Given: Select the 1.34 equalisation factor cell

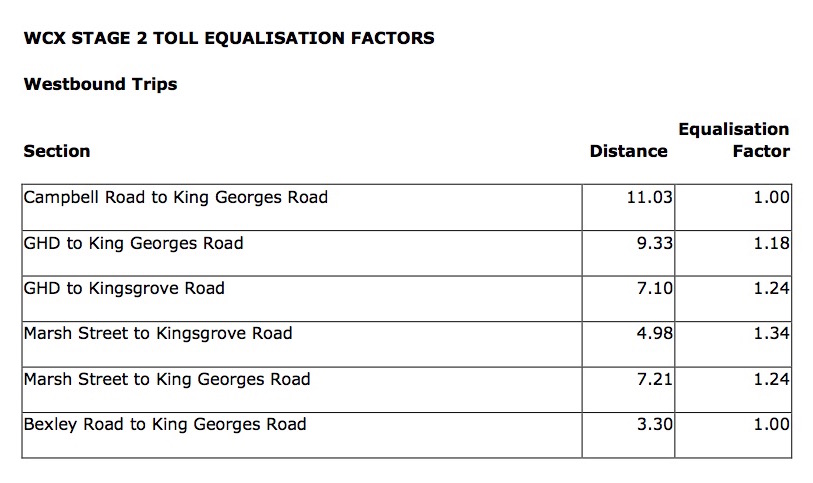Looking at the screenshot, I should point(771,334).
